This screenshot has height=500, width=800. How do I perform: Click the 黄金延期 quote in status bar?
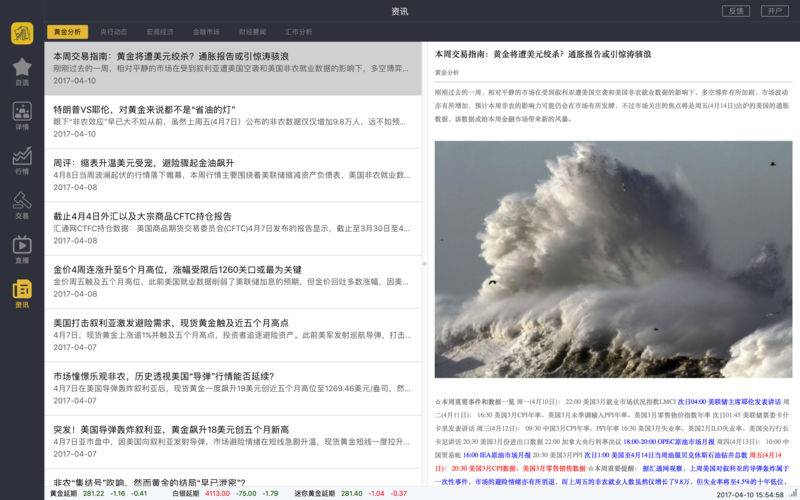98,493
